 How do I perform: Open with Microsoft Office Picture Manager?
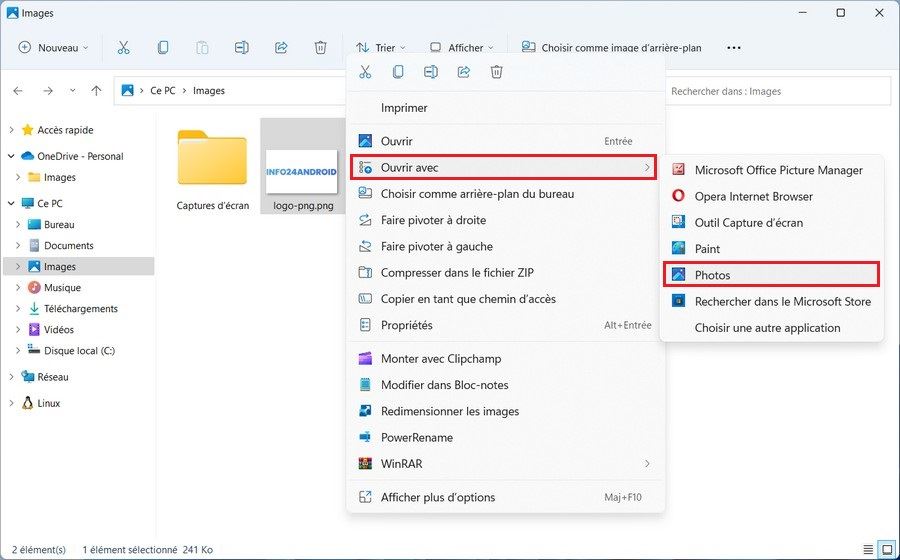coord(771,170)
